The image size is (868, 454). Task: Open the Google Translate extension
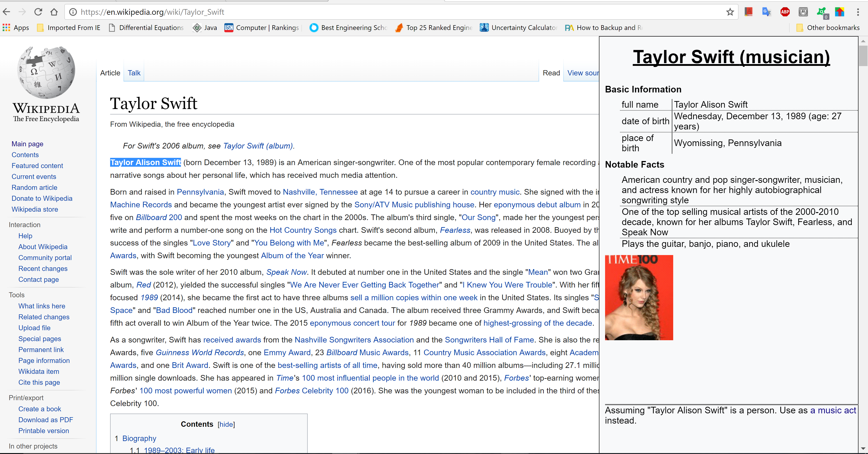coord(766,12)
